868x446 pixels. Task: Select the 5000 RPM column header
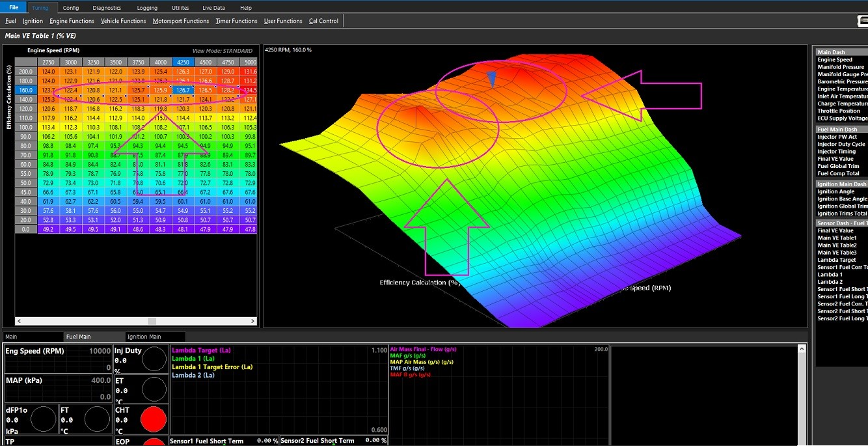pos(250,62)
